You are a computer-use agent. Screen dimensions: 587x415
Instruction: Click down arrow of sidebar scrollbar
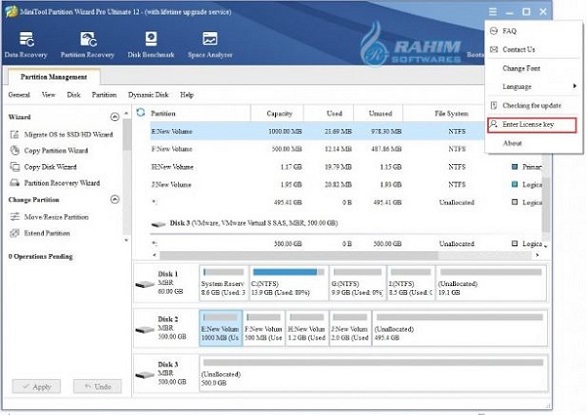pos(126,240)
